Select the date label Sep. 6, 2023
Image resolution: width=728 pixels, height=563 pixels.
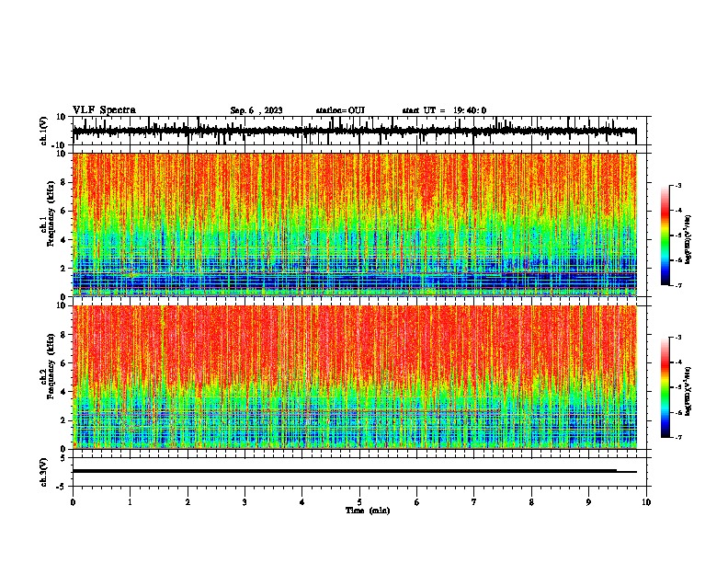pyautogui.click(x=256, y=110)
